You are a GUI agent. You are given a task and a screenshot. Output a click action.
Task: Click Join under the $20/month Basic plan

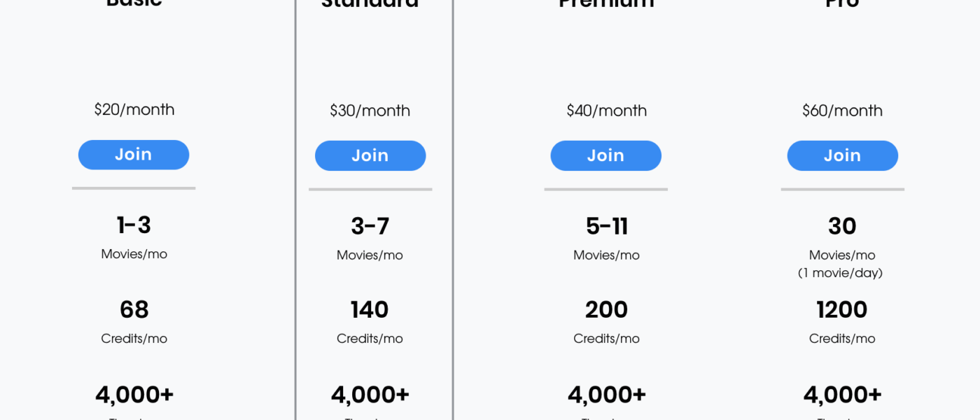134,155
